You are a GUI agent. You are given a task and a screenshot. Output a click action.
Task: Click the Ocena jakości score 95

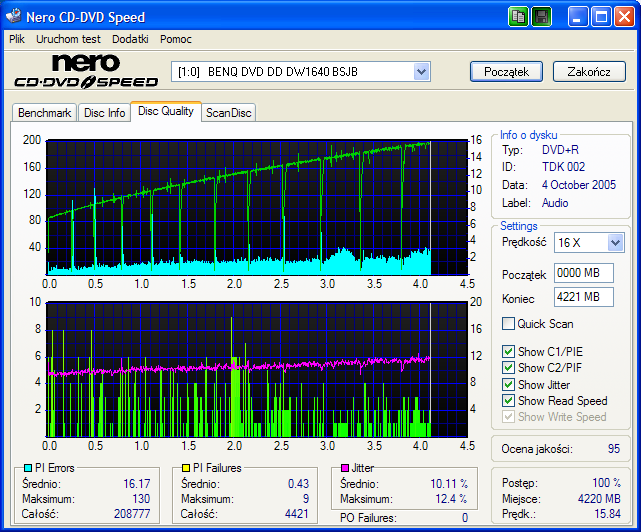pyautogui.click(x=614, y=449)
